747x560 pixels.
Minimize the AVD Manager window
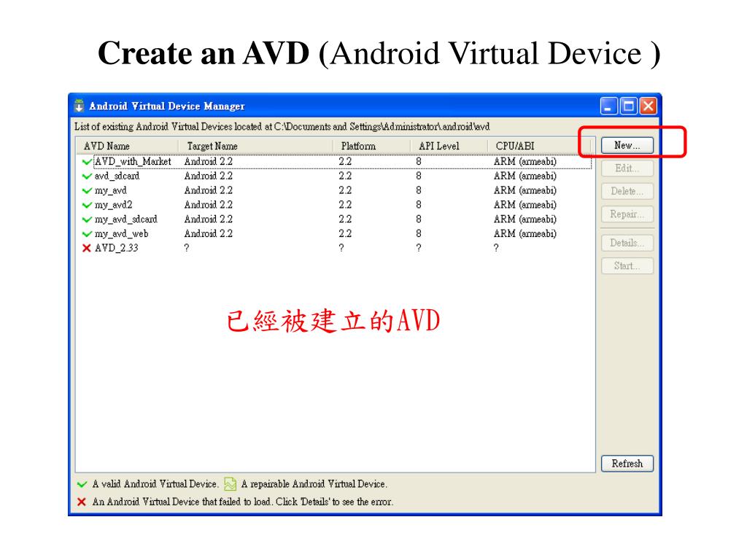click(608, 106)
